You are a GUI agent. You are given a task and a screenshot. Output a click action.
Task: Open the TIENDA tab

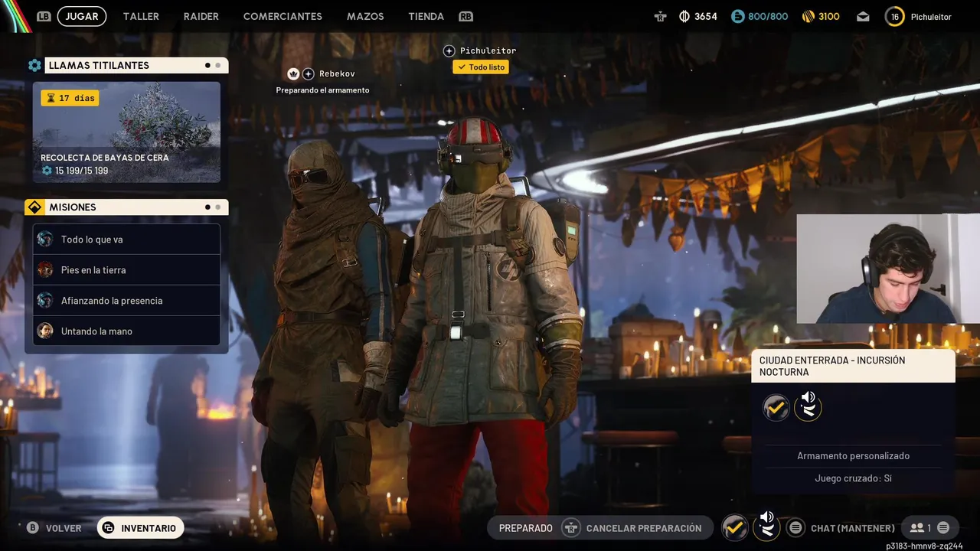point(426,16)
